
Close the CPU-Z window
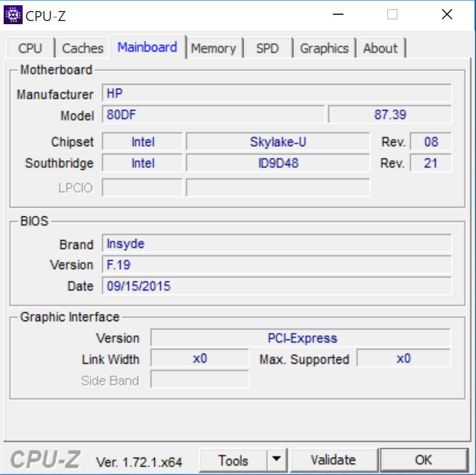(x=447, y=14)
